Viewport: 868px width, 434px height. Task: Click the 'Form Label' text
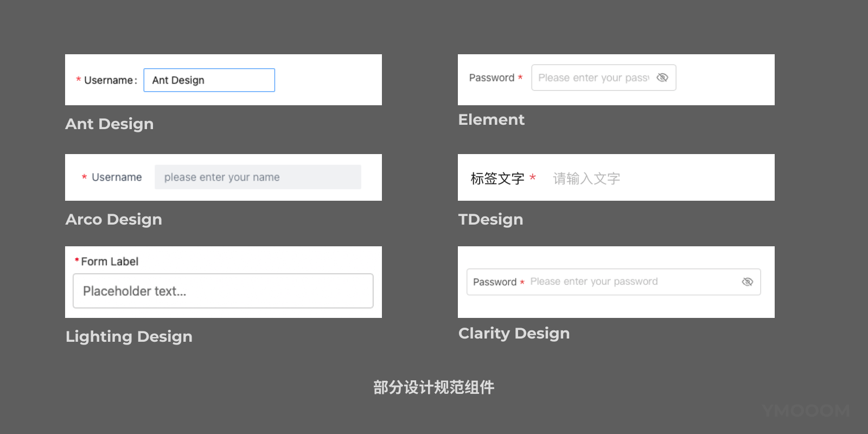(x=110, y=261)
